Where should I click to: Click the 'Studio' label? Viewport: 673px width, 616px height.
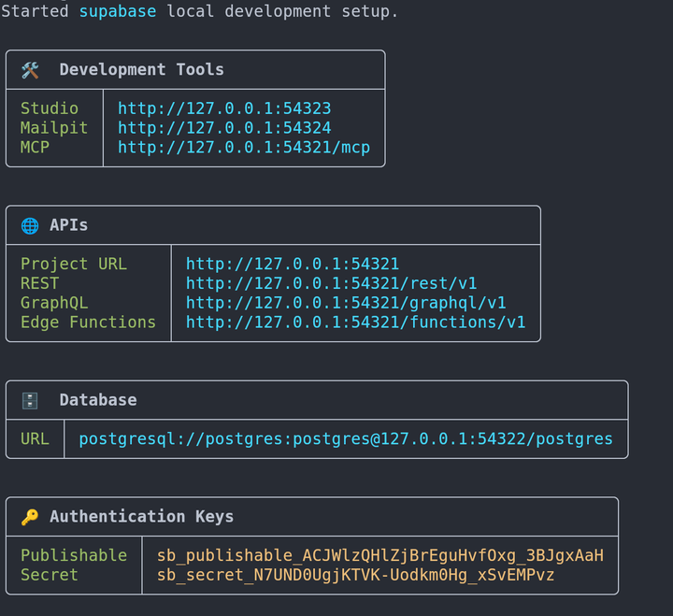[x=50, y=108]
